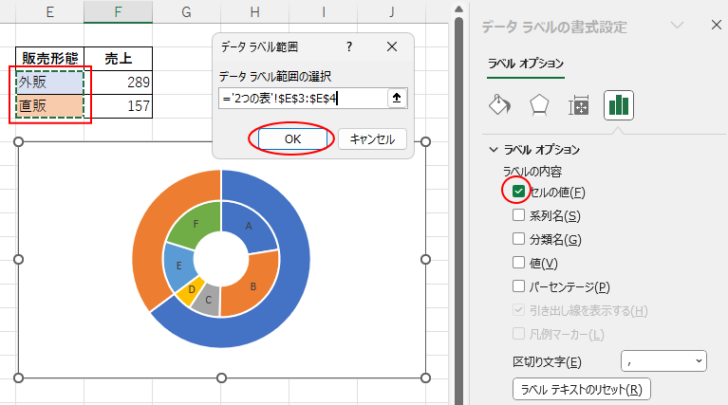Click the help question mark in データ ラベル範囲 dialog

[349, 47]
